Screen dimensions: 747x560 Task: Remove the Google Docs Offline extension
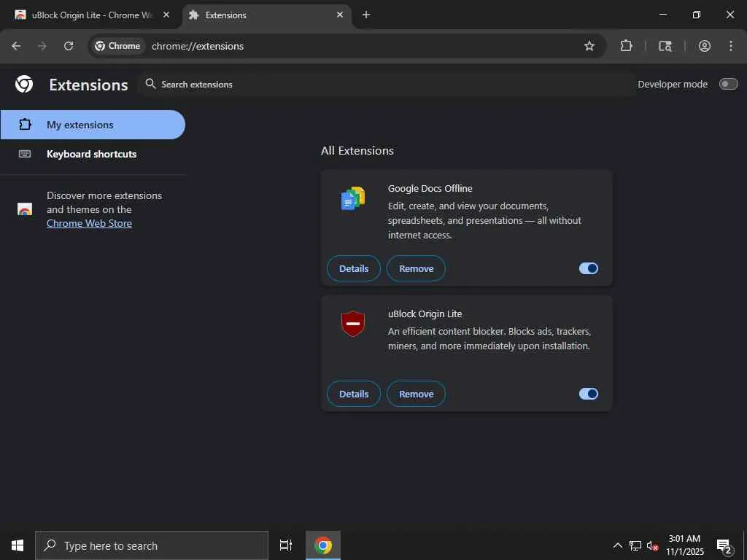tap(416, 268)
